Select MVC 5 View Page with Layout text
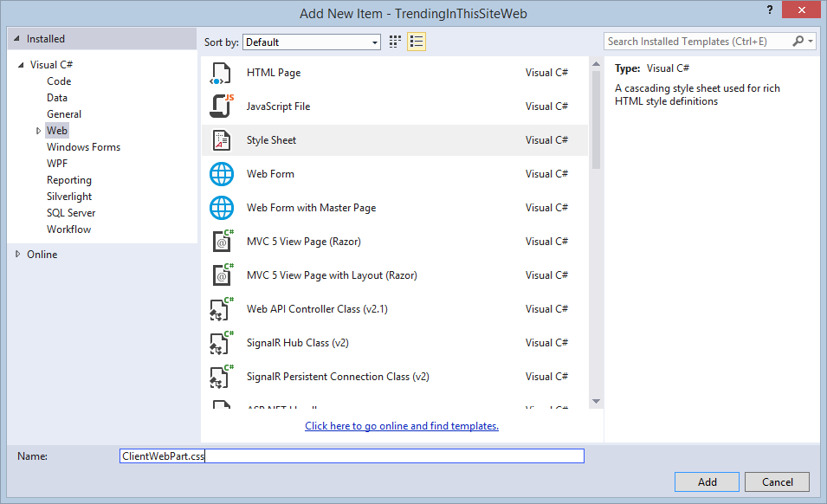This screenshot has height=504, width=827. (332, 275)
